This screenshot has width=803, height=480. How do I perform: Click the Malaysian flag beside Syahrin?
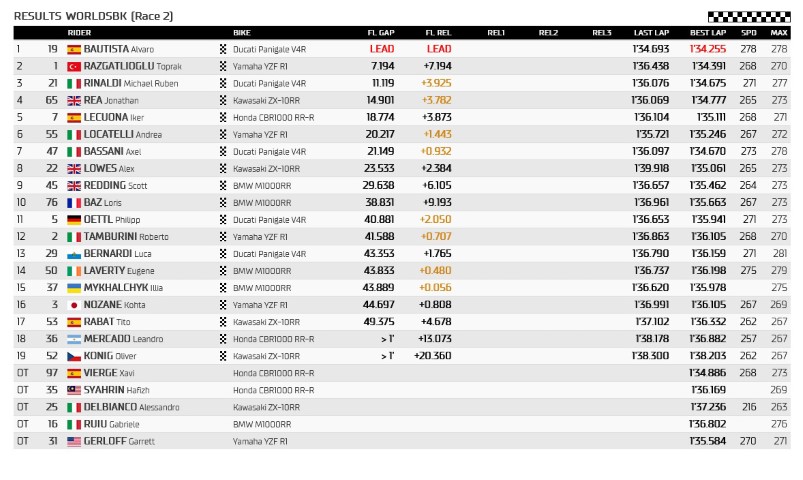coord(73,390)
